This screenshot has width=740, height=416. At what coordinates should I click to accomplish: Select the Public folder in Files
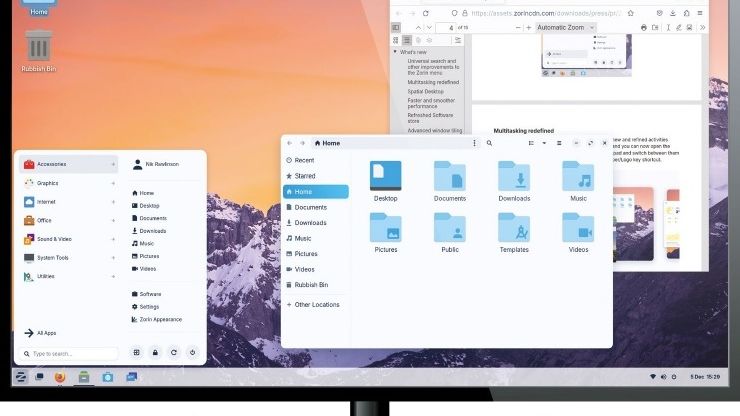tap(450, 232)
